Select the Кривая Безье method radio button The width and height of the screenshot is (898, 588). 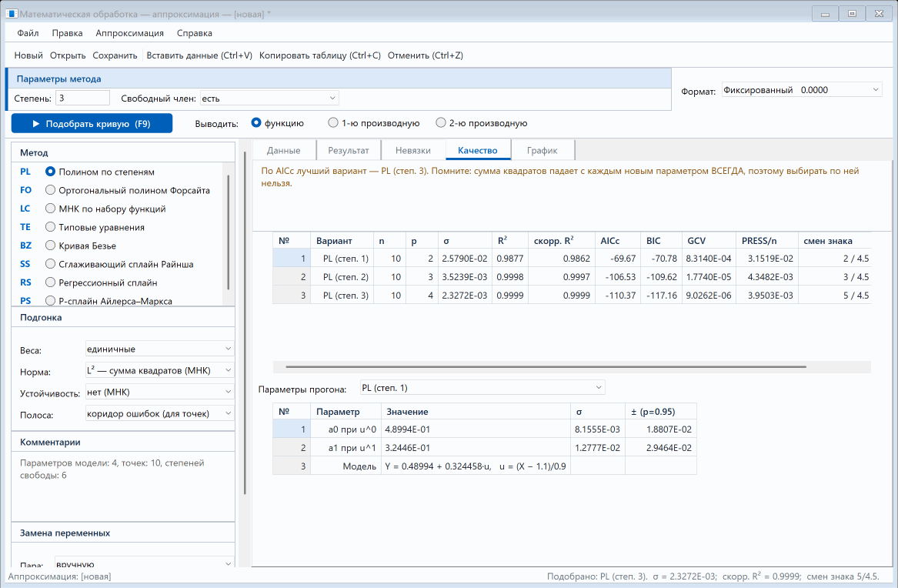pyautogui.click(x=50, y=246)
